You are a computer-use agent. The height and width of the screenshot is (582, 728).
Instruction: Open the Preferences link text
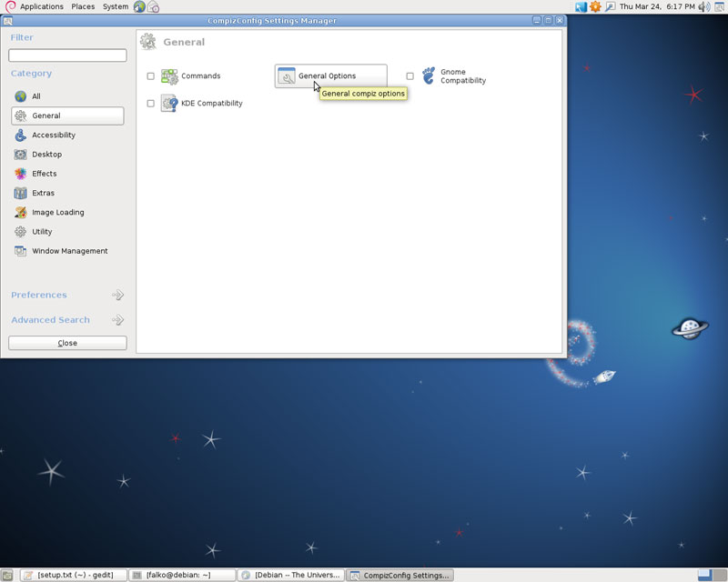[39, 295]
